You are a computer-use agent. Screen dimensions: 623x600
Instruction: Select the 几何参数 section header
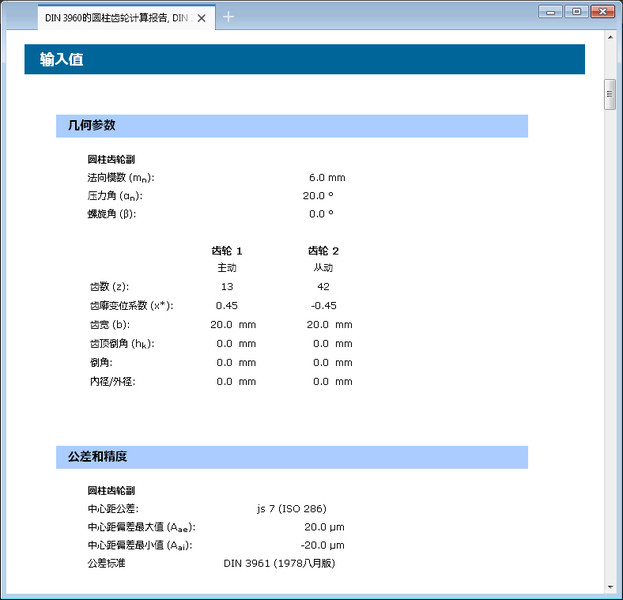pyautogui.click(x=291, y=126)
